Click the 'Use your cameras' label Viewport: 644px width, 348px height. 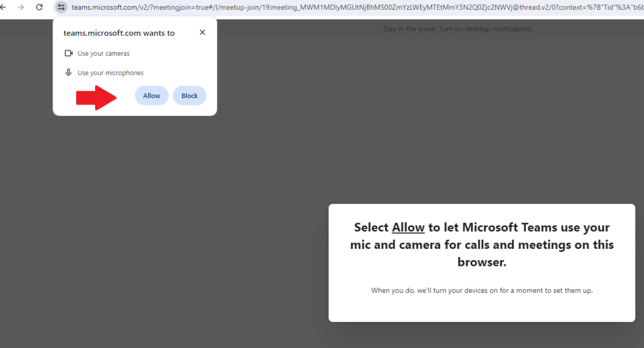click(104, 54)
